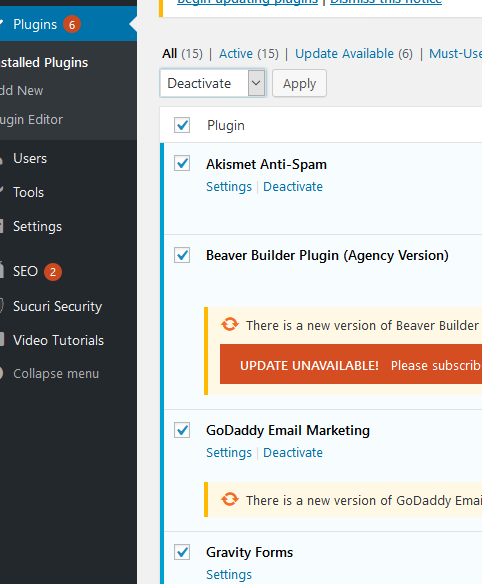Open the bulk actions Deactivate dropdown
The height and width of the screenshot is (584, 482).
pos(213,83)
